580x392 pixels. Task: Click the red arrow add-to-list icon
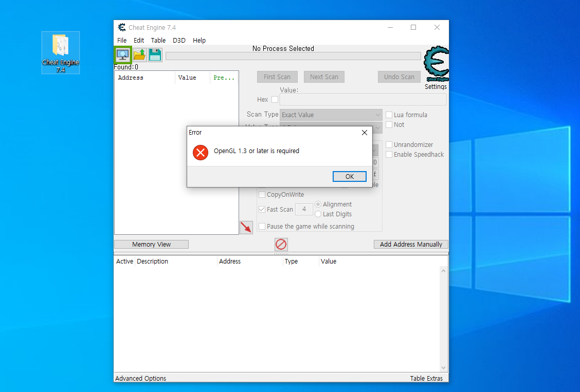[246, 227]
